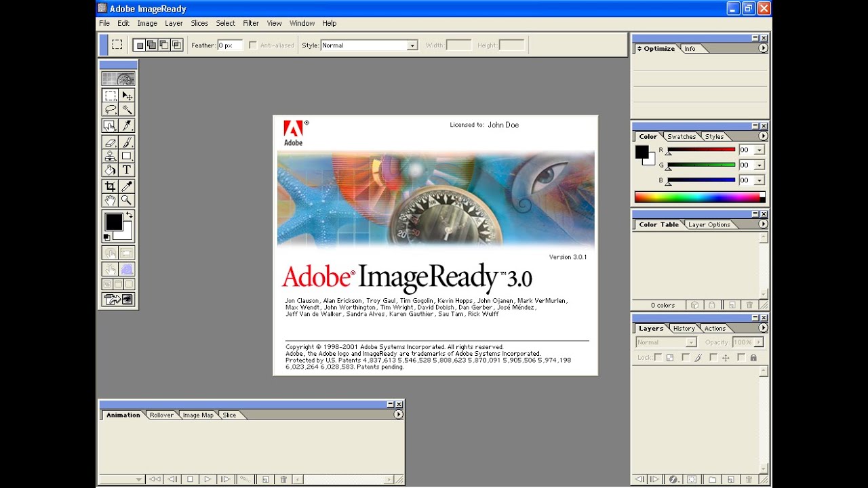Viewport: 868px width, 488px height.
Task: Click the swap foreground/background colors arrow
Action: click(x=129, y=215)
